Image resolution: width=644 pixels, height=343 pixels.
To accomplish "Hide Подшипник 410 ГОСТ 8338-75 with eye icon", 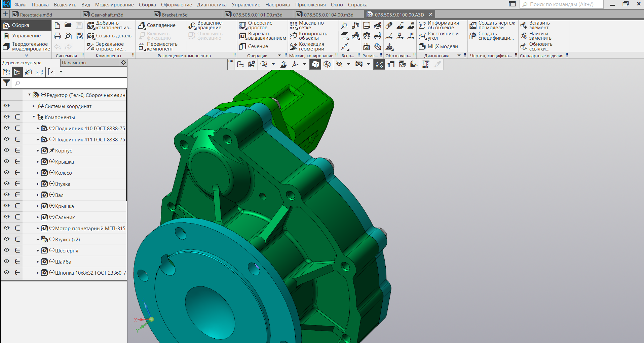I will pos(6,128).
